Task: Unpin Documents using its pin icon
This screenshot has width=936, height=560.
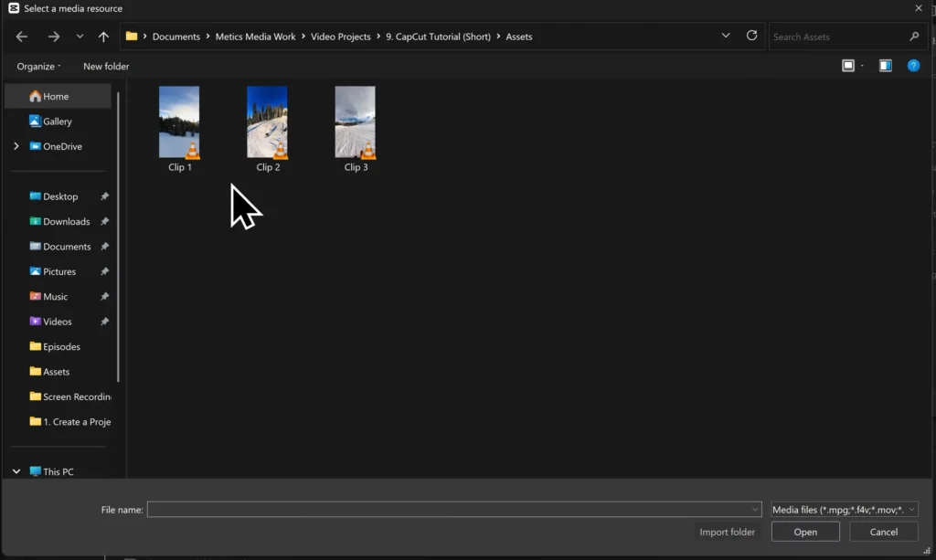Action: click(104, 247)
